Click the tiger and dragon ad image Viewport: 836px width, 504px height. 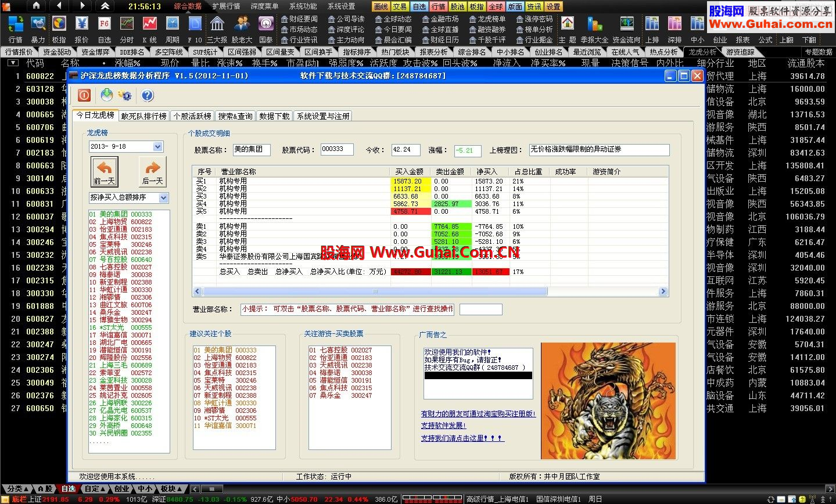608,401
